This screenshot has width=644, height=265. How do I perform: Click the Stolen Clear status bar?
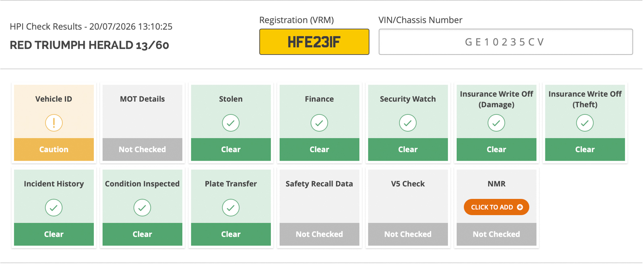pos(231,149)
